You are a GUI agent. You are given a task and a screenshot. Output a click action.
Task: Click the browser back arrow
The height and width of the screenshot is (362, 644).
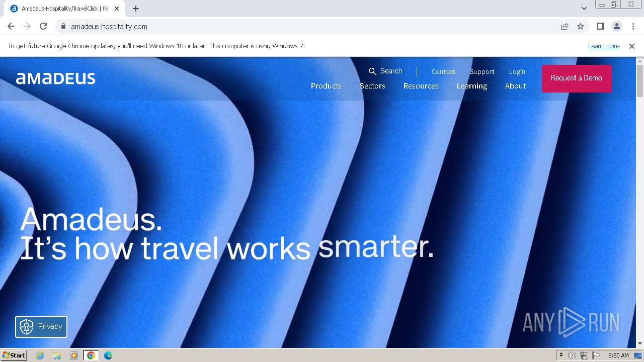tap(11, 27)
